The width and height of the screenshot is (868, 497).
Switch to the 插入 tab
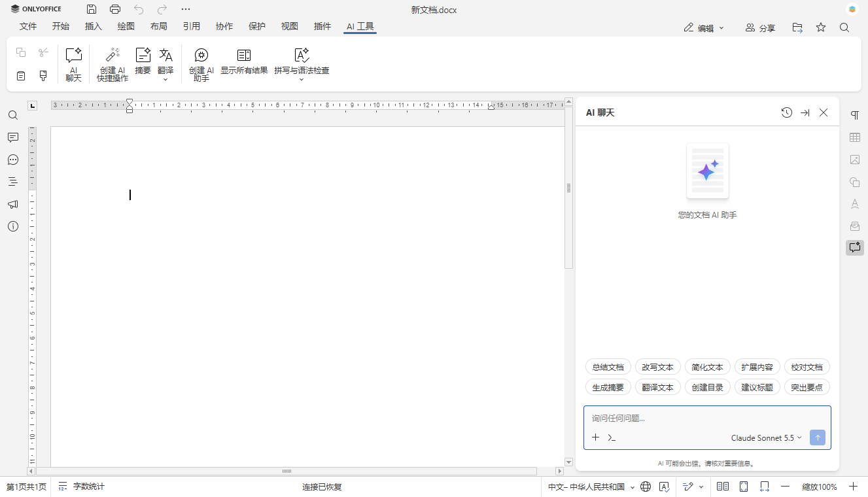click(x=94, y=27)
